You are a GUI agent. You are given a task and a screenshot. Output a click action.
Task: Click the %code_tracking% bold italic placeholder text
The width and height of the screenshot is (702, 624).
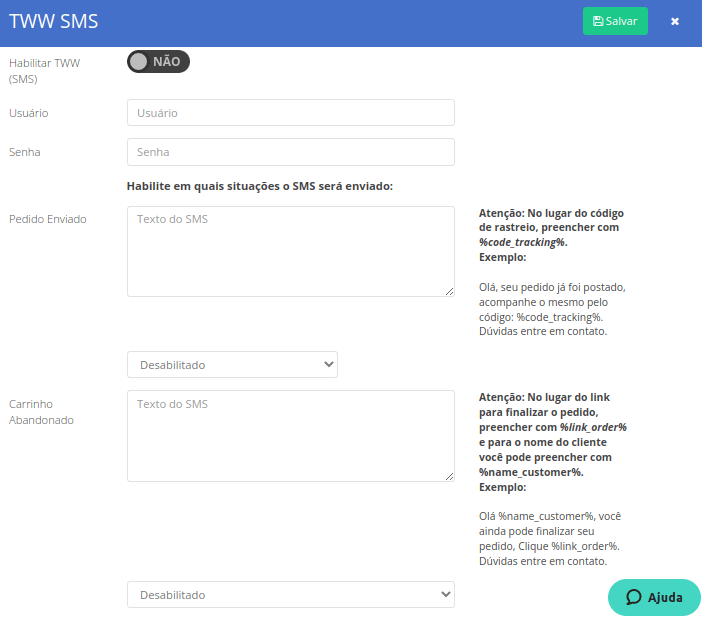(523, 242)
